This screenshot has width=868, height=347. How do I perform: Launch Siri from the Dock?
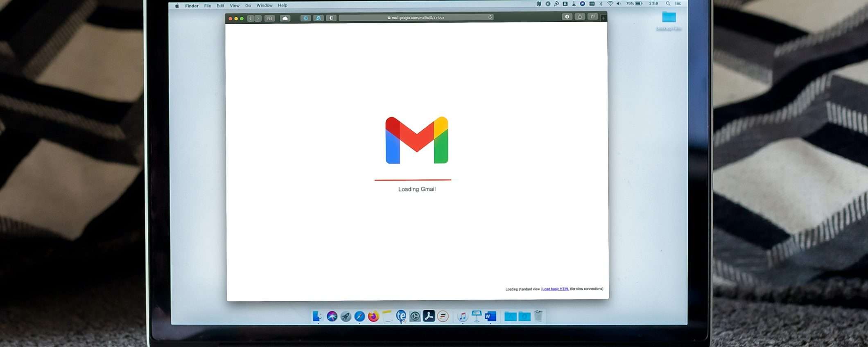pyautogui.click(x=332, y=316)
